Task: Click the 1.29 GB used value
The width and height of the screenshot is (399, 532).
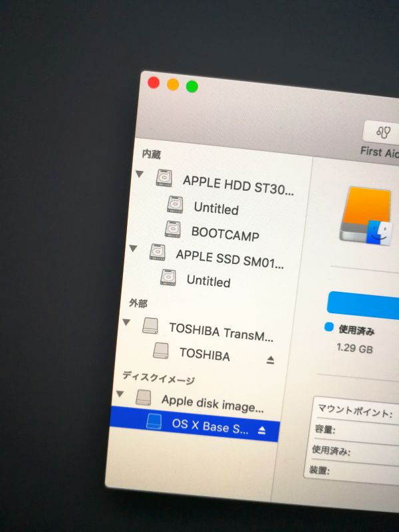Action: [x=354, y=348]
